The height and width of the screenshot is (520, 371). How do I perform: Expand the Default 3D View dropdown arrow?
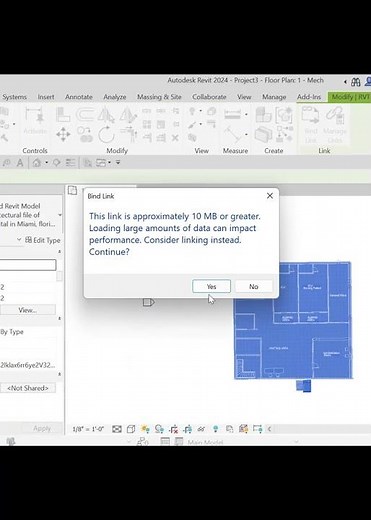46,163
